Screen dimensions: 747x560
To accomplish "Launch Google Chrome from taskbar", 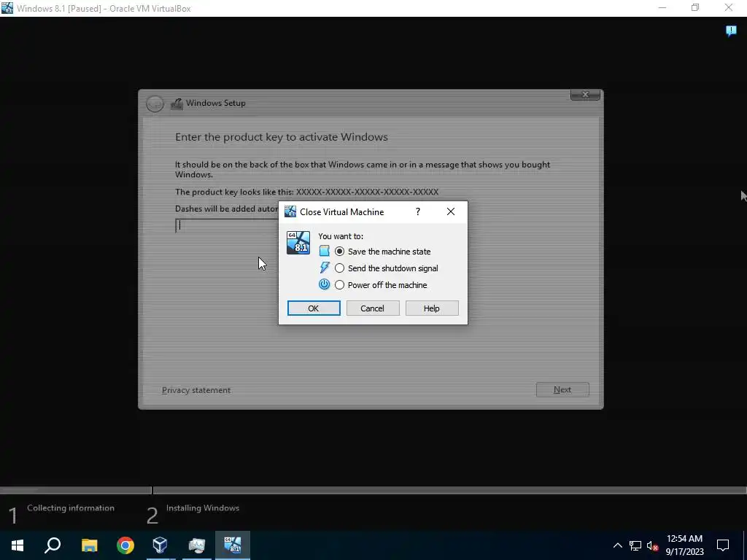I will tap(125, 545).
